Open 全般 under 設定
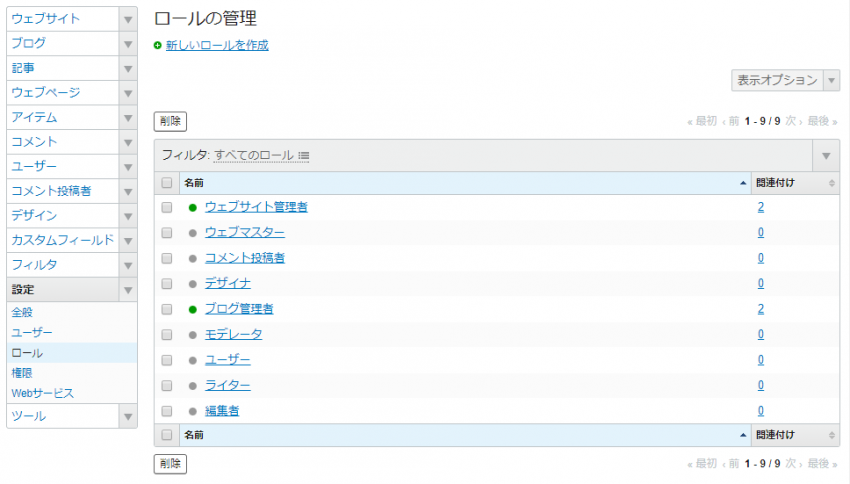Screen dimensions: 850x484 point(22,313)
